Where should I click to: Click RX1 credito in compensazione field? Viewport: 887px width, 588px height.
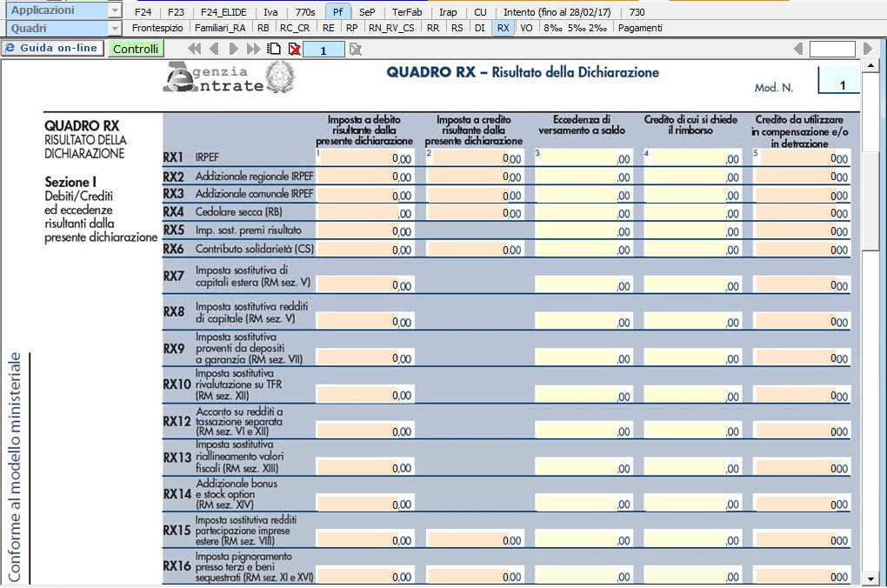coord(802,158)
